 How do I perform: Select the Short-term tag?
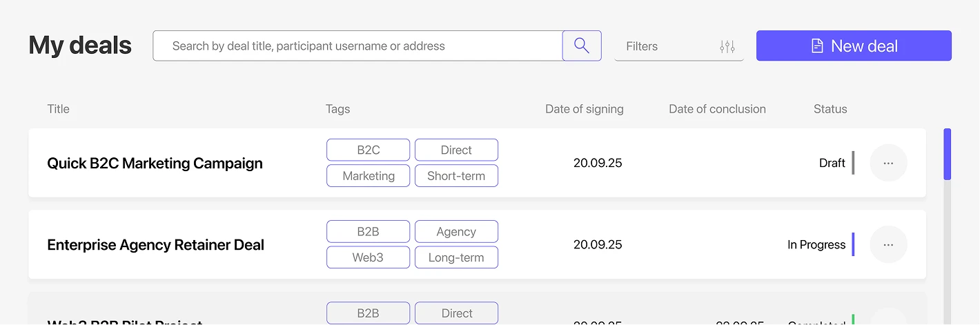click(456, 176)
